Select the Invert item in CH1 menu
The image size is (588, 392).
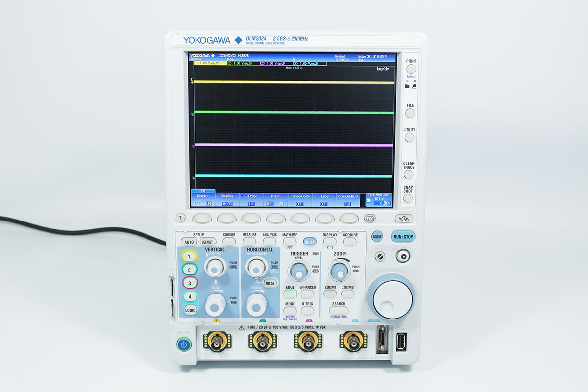(275, 199)
